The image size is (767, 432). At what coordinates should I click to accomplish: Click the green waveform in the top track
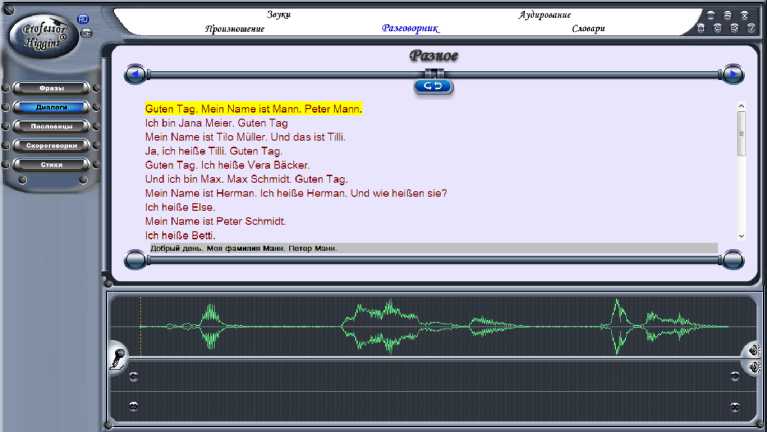tap(433, 326)
